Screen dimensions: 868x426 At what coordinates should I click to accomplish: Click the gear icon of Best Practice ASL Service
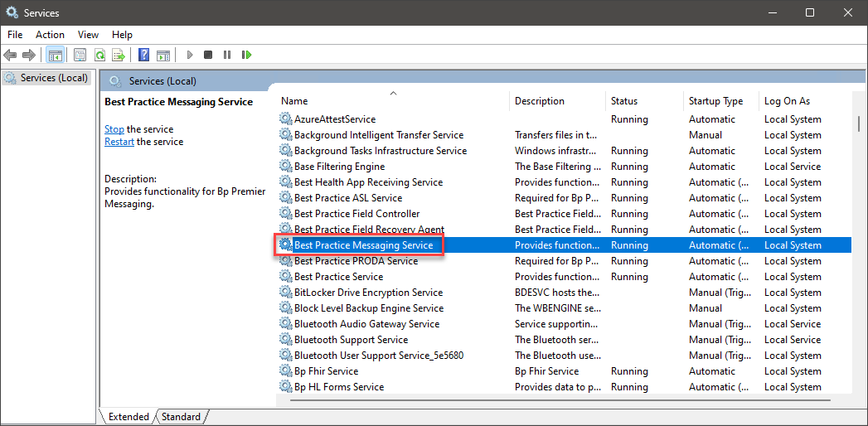(285, 198)
